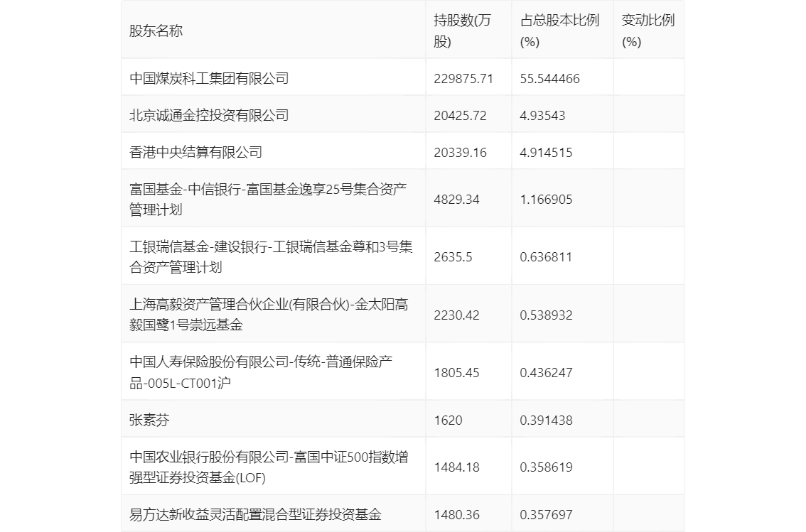Select shareholder 北京诚通金控投资有限公司
Image resolution: width=806 pixels, height=532 pixels.
(209, 115)
